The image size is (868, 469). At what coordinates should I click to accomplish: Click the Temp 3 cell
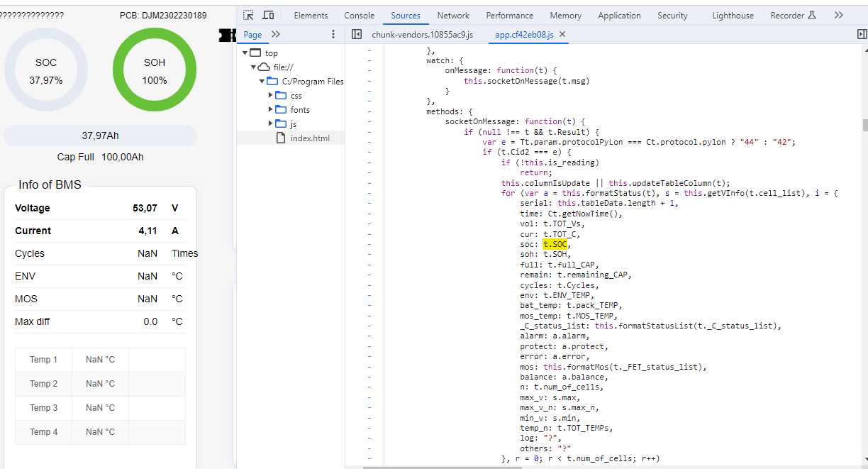pos(44,408)
